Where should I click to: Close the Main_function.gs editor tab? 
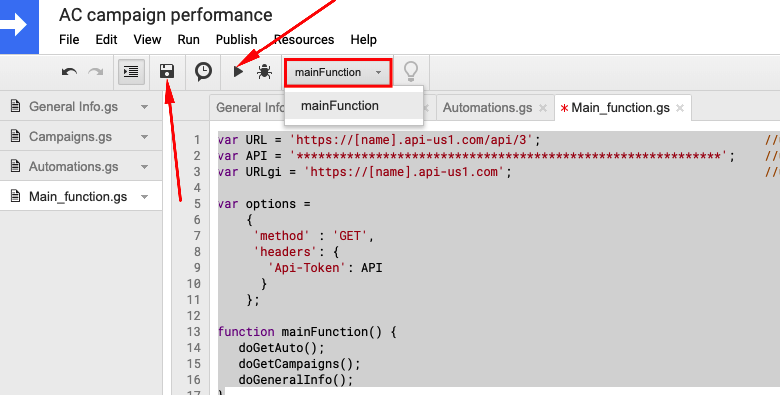point(680,108)
